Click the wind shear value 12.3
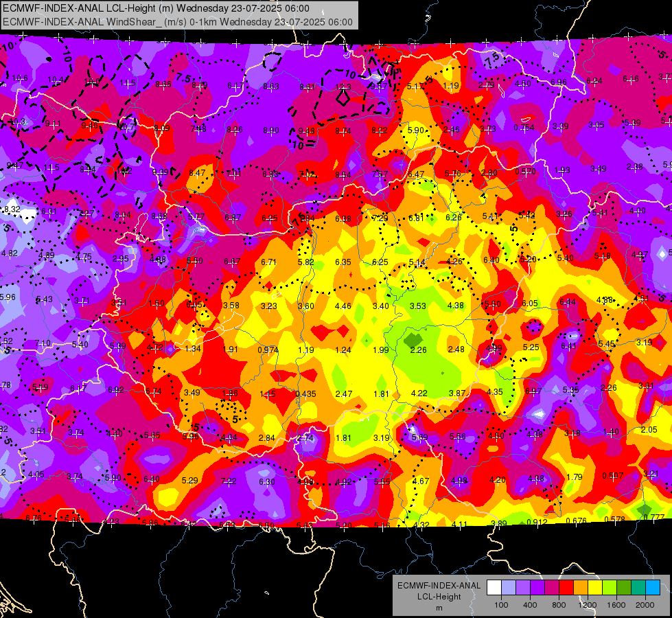672x618 pixels. pos(343,87)
